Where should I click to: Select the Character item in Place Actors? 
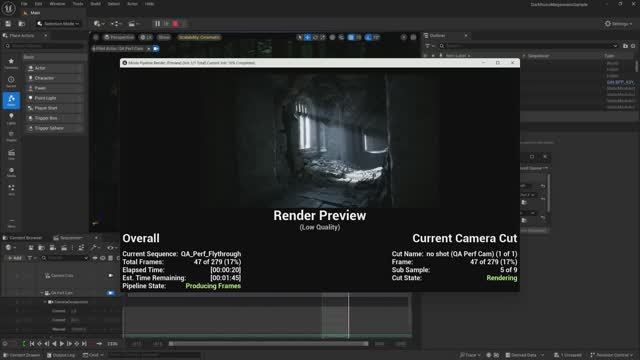point(54,78)
